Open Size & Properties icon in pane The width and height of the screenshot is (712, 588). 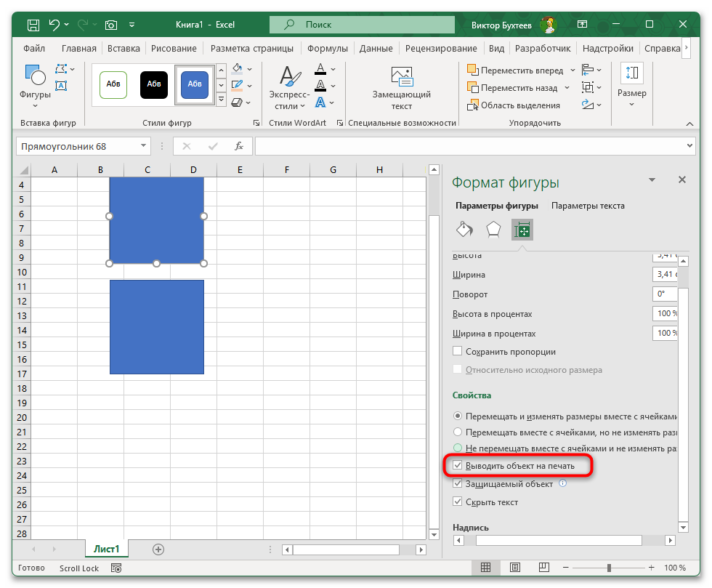(x=522, y=230)
